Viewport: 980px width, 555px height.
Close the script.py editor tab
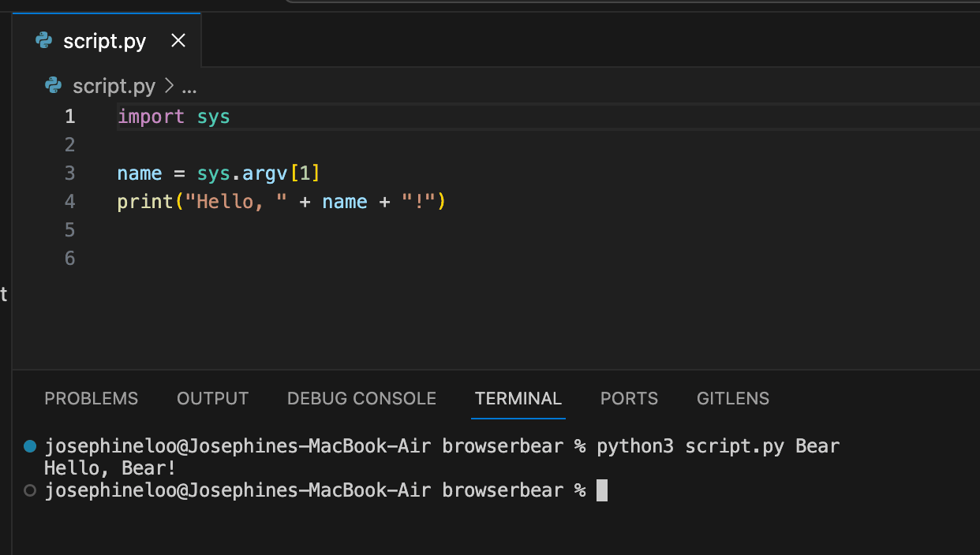[178, 40]
